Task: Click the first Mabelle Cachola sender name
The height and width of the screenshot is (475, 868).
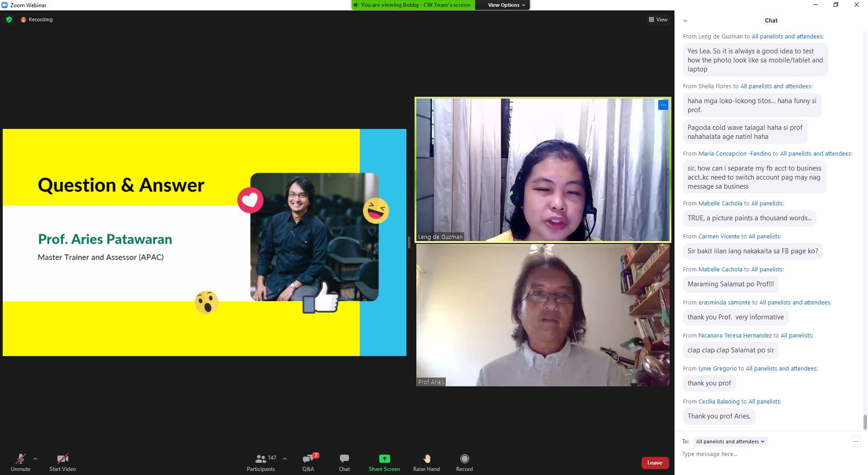Action: [720, 204]
